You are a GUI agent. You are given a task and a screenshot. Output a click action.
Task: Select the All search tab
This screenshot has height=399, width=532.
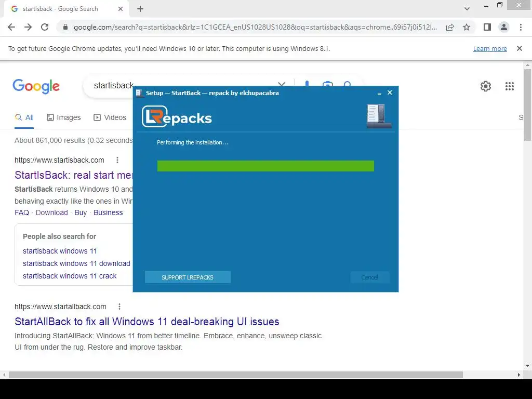click(24, 118)
